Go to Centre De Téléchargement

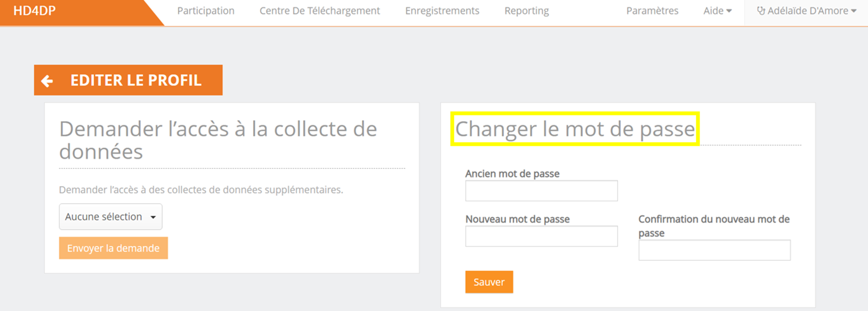click(x=320, y=11)
